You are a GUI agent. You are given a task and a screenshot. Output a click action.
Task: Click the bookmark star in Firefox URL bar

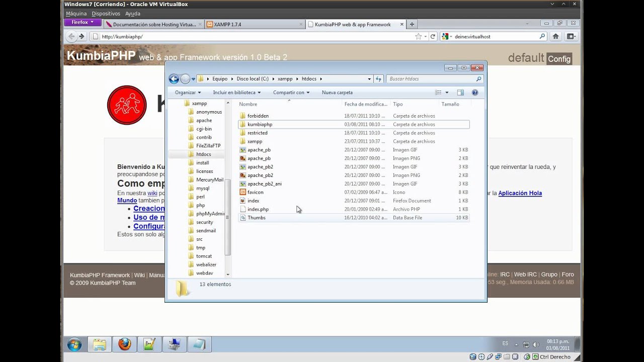pyautogui.click(x=418, y=36)
